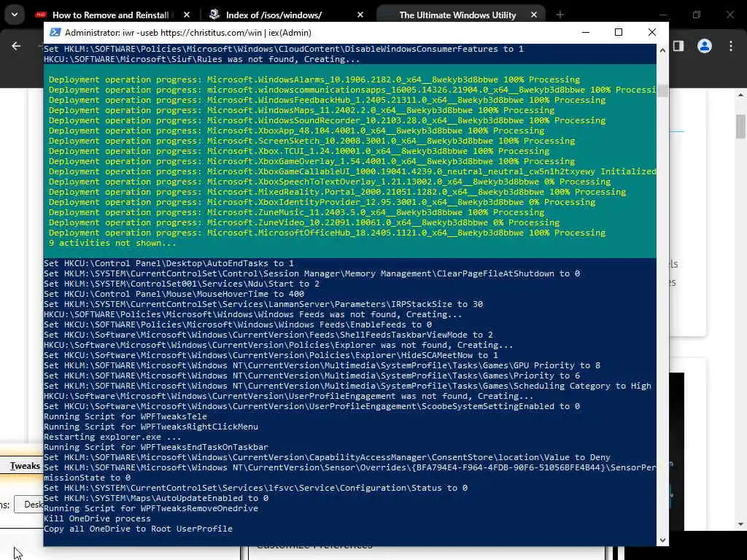Click the Microsoft.WindowsAlarms deployment progress line
Screen dimensions: 747x560
pos(314,79)
